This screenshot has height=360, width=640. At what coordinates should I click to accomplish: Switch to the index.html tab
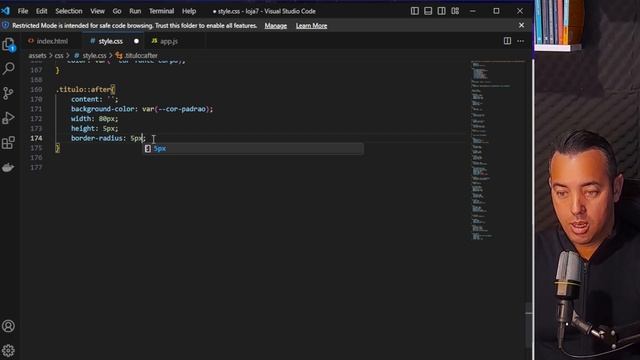[x=51, y=41]
